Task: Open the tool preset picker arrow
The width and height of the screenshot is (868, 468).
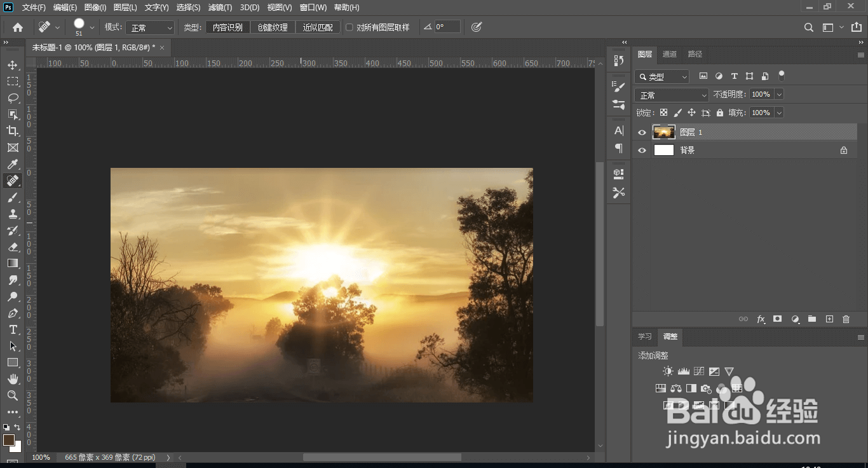Action: pos(58,27)
